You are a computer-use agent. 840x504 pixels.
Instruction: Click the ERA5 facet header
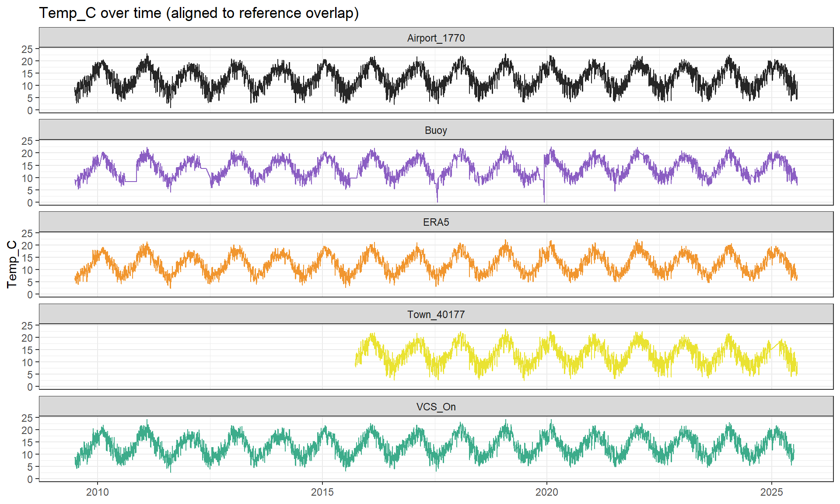(x=436, y=222)
